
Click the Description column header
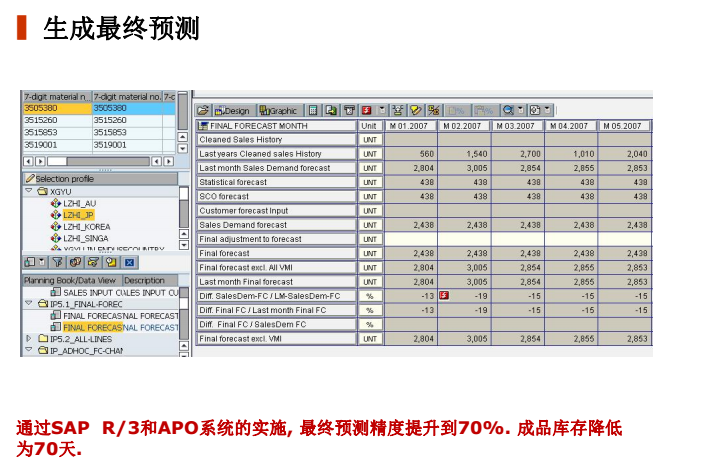pyautogui.click(x=145, y=281)
